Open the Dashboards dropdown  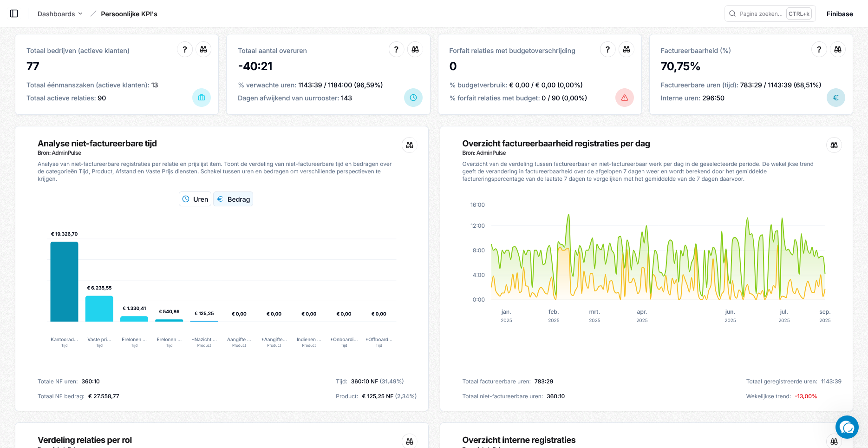click(x=60, y=14)
